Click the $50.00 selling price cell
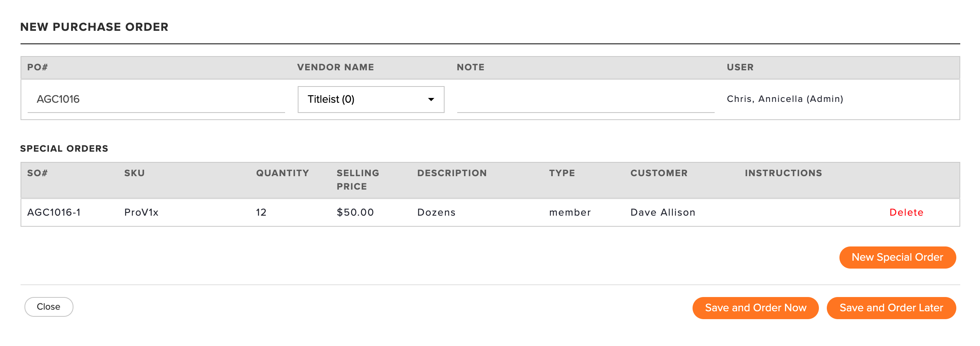The width and height of the screenshot is (980, 346). coord(355,212)
